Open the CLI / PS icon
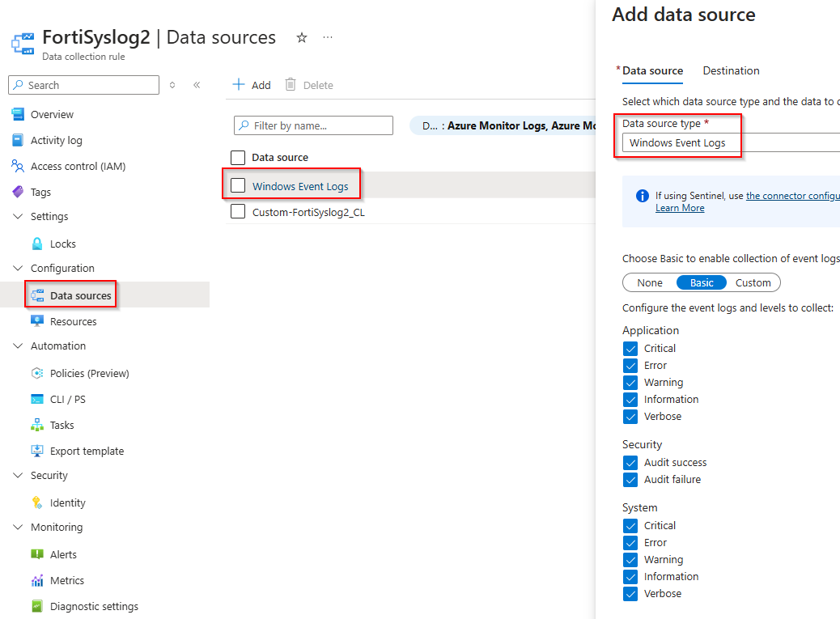 coord(37,399)
